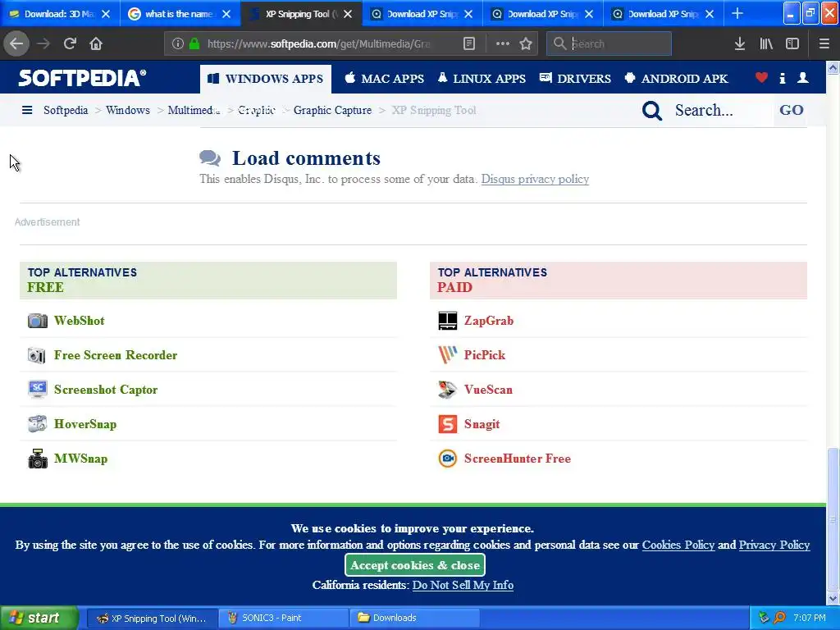Open the Disqus privacy policy link
This screenshot has width=840, height=630.
[535, 179]
